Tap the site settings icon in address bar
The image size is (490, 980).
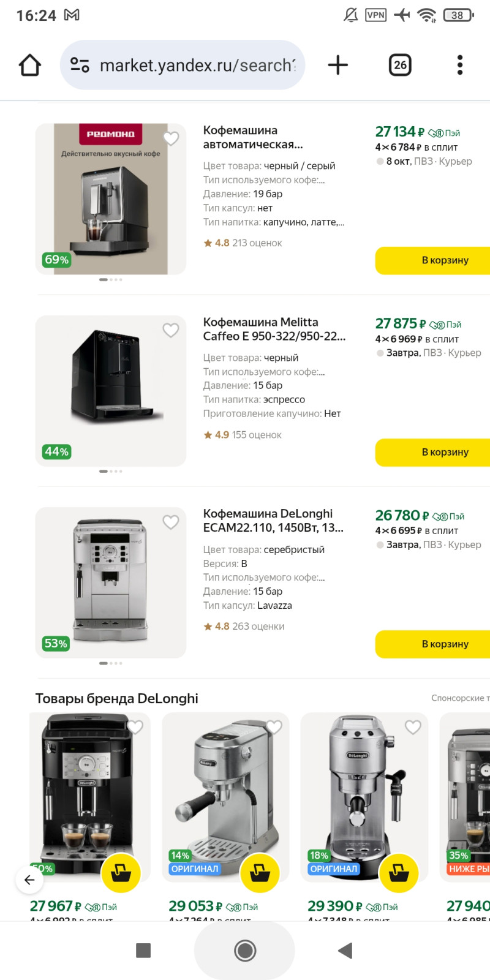click(x=80, y=65)
